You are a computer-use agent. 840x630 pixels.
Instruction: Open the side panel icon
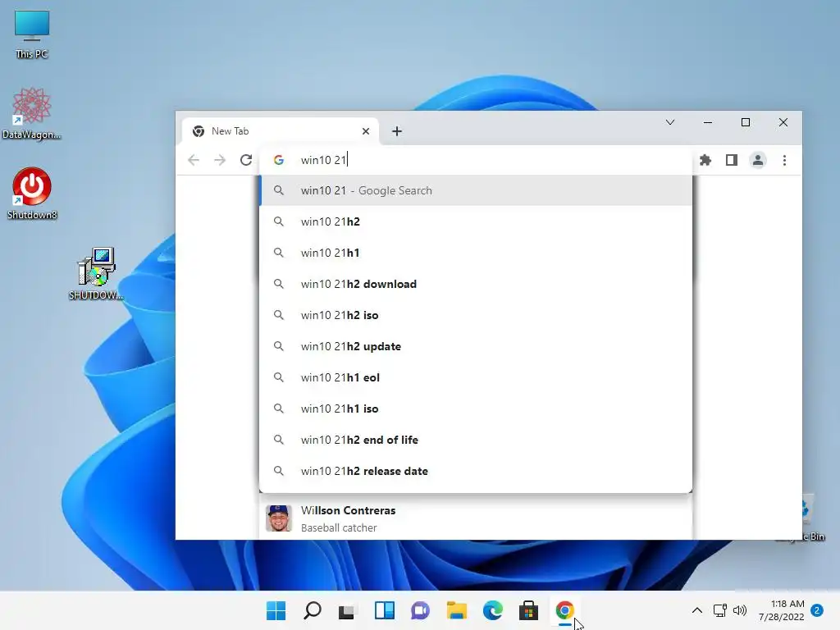coord(731,160)
